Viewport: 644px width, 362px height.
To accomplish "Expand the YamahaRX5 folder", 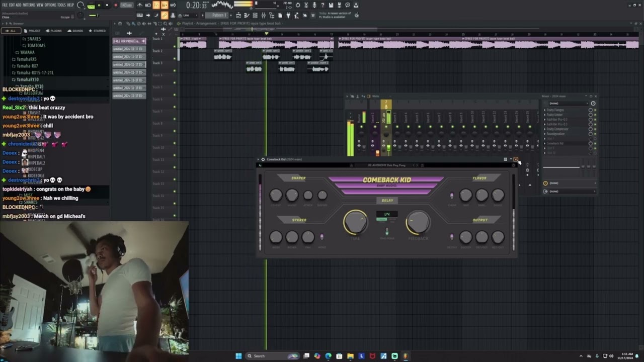I will click(24, 59).
